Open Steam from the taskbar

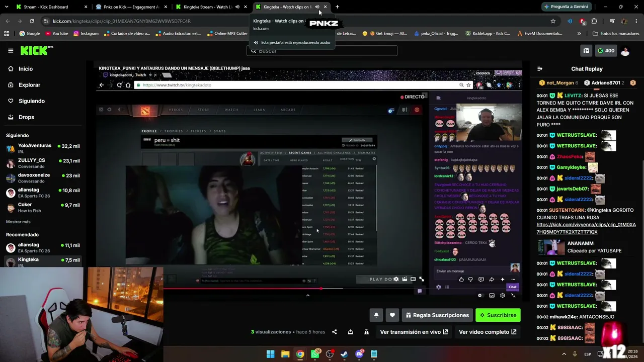(344, 354)
